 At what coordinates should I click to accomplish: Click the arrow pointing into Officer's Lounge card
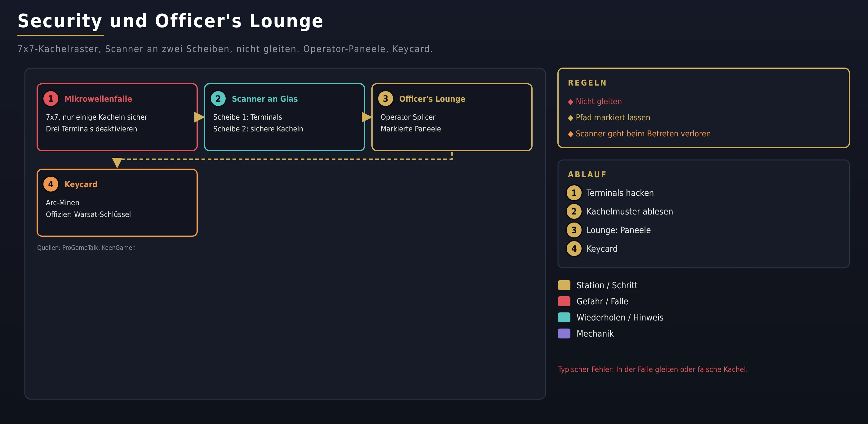click(367, 117)
